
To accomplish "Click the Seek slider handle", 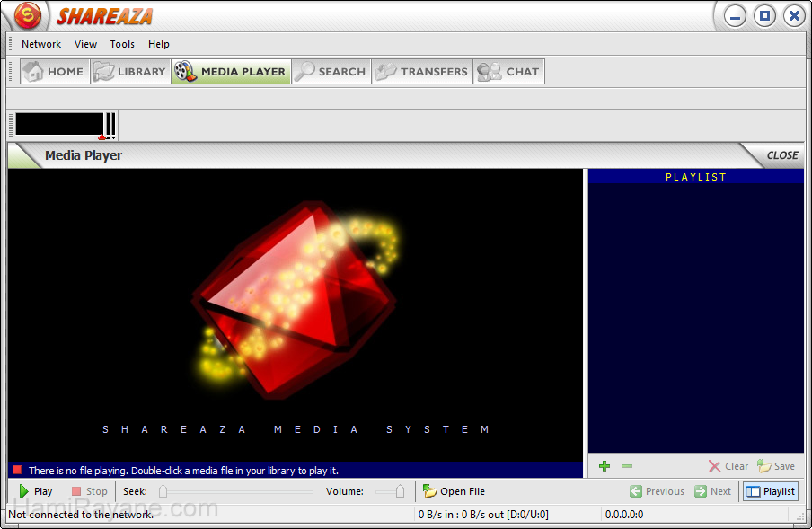I will click(x=163, y=491).
